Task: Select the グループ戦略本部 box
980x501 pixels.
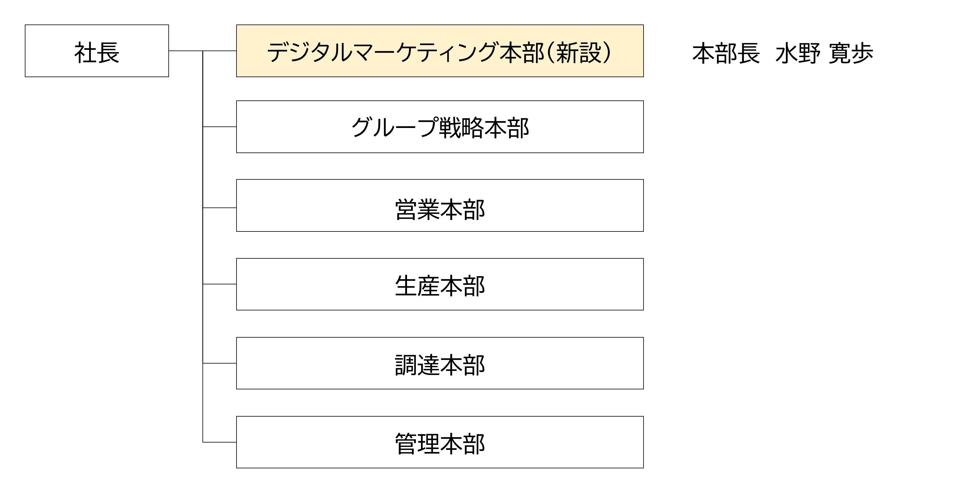Action: point(439,127)
